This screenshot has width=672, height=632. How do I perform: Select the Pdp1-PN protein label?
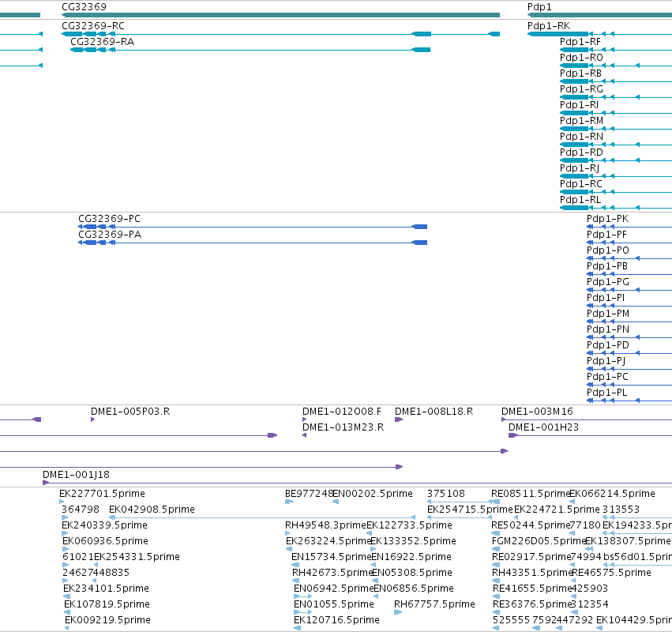tap(608, 329)
